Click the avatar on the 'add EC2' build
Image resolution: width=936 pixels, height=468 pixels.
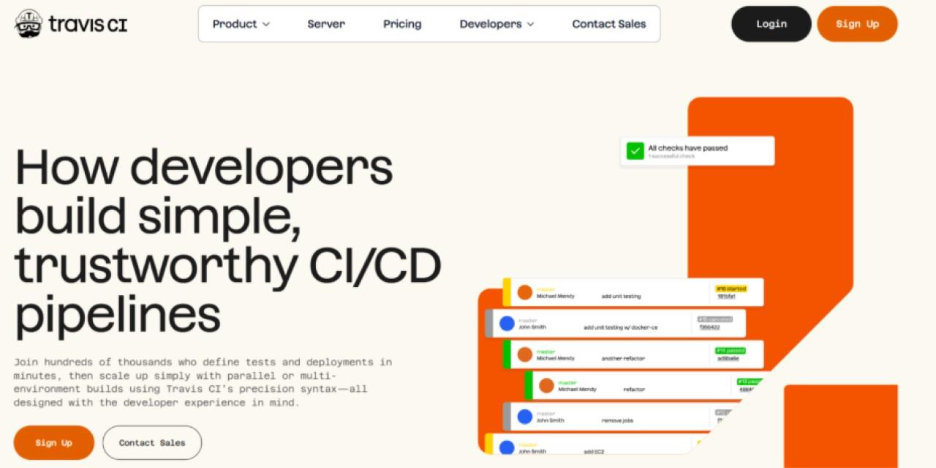[507, 447]
